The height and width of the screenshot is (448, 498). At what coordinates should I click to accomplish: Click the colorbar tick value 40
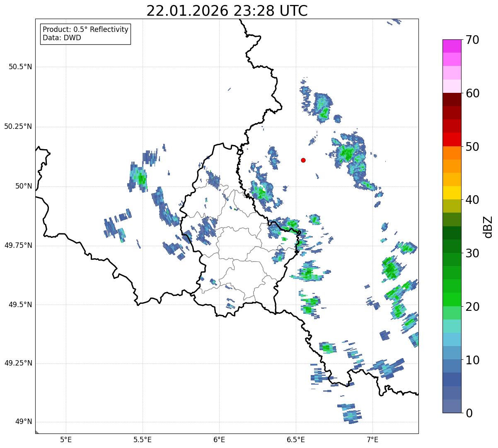pos(473,200)
